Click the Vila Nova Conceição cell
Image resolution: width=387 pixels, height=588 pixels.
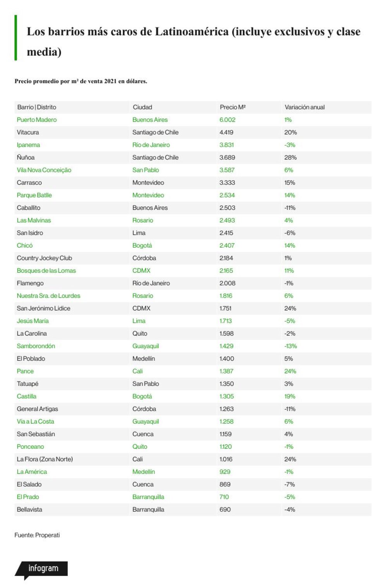[44, 170]
